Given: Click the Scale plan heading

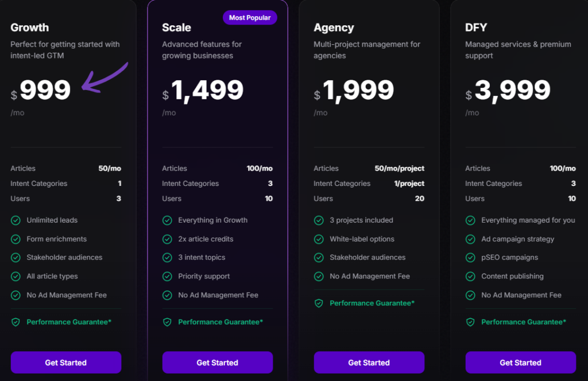Looking at the screenshot, I should pos(176,27).
